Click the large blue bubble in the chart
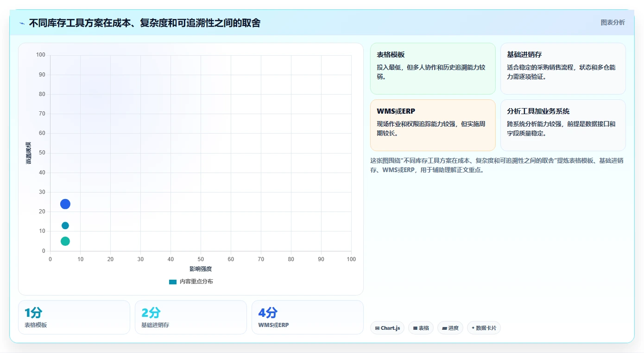The image size is (644, 353). click(65, 204)
